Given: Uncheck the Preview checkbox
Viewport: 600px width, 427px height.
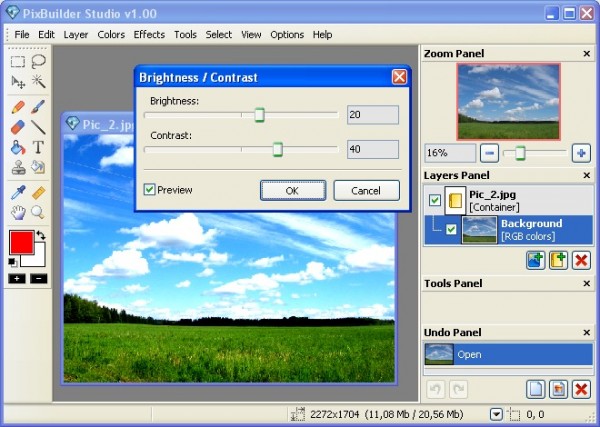Looking at the screenshot, I should click(x=149, y=189).
